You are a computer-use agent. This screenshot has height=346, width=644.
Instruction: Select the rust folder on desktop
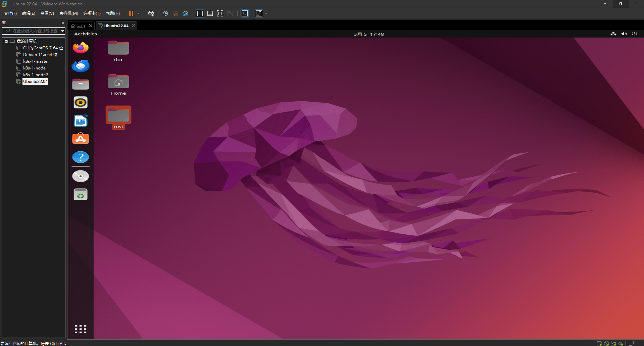(118, 118)
